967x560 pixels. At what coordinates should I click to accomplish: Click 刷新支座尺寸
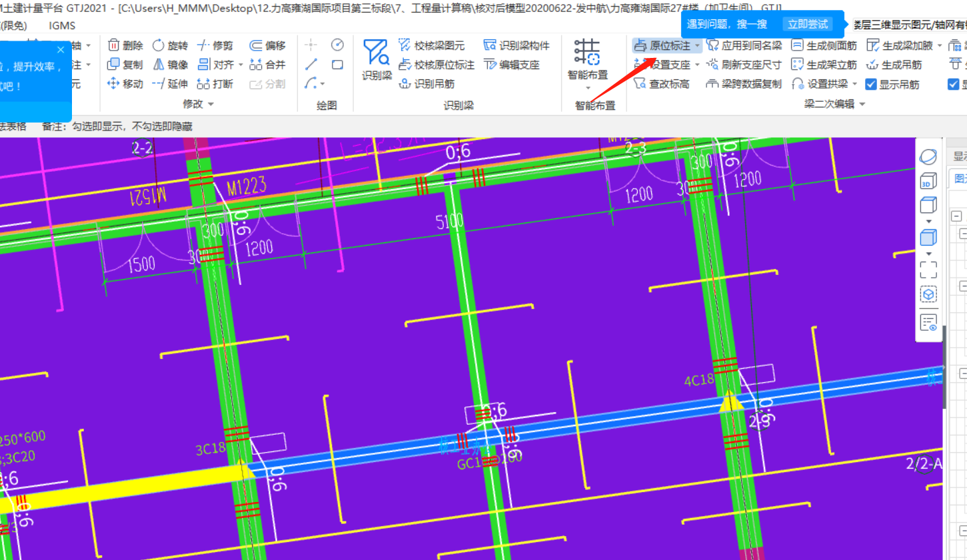(744, 65)
